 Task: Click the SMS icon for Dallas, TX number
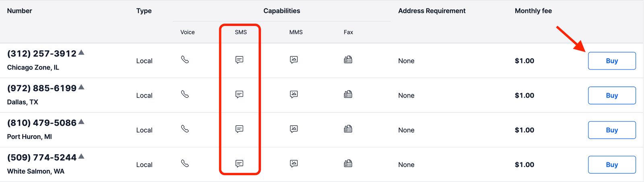point(239,94)
